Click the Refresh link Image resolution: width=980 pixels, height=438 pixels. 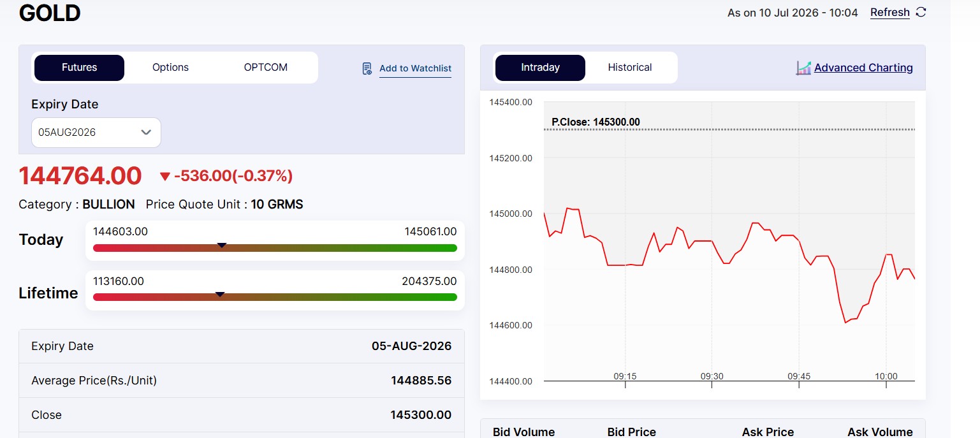click(x=890, y=12)
